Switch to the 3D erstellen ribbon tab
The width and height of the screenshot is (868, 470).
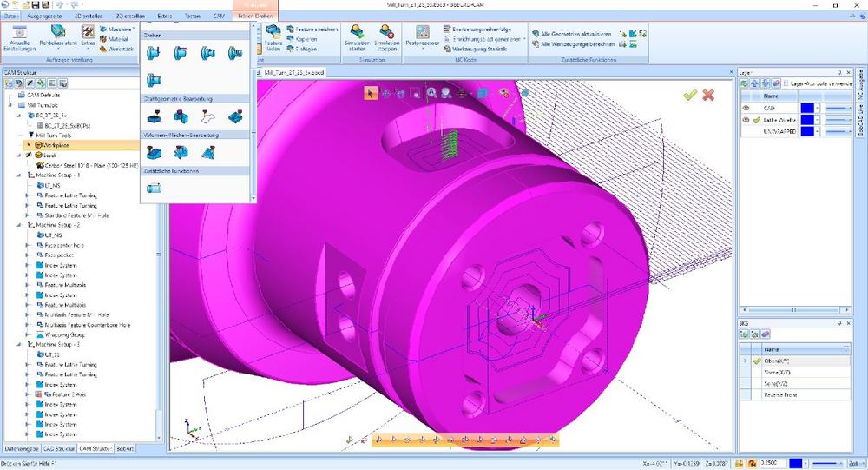click(x=131, y=17)
